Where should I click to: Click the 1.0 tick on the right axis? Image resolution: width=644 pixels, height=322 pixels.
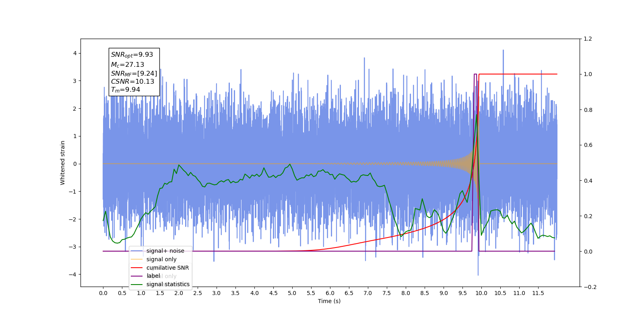[588, 74]
